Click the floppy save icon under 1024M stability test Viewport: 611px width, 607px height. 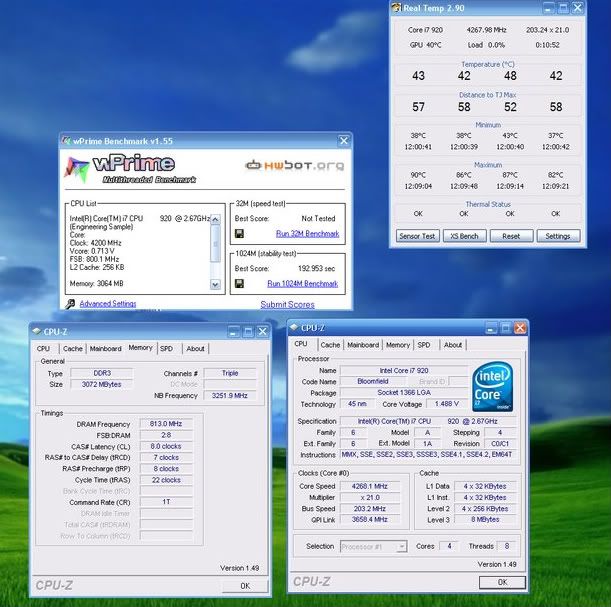239,283
